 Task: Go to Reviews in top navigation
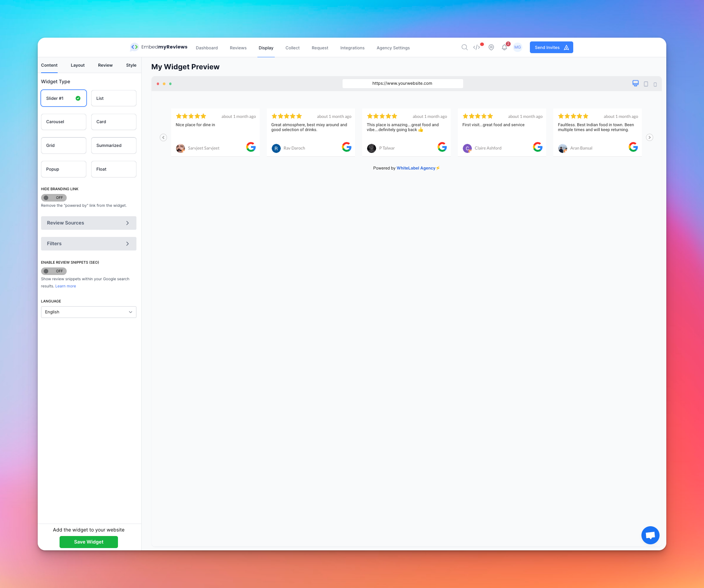(238, 48)
